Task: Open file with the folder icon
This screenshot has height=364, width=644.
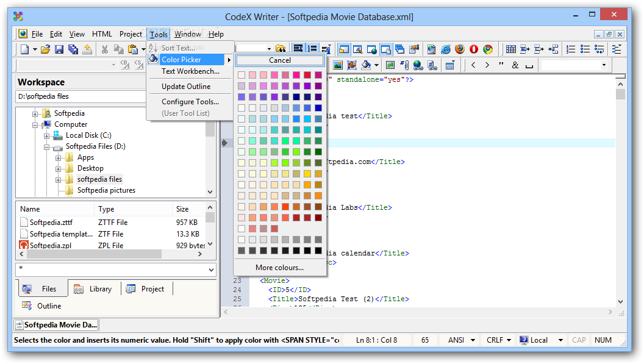Action: [x=45, y=49]
